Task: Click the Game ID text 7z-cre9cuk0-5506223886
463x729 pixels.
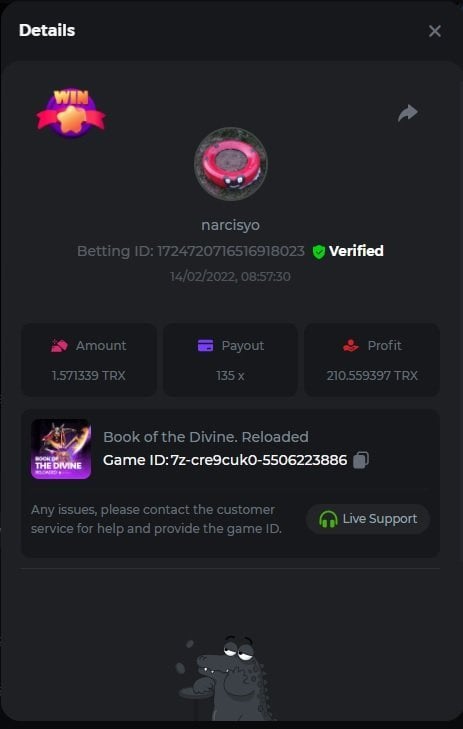Action: pyautogui.click(x=258, y=460)
